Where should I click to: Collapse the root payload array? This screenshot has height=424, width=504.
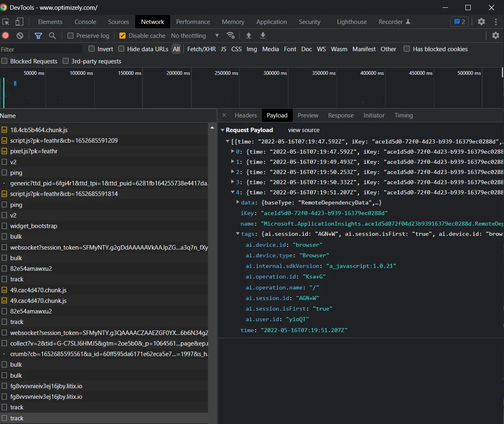(x=228, y=141)
